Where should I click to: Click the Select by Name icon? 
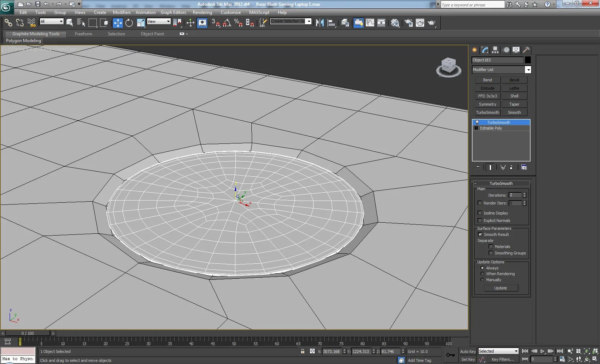point(81,23)
